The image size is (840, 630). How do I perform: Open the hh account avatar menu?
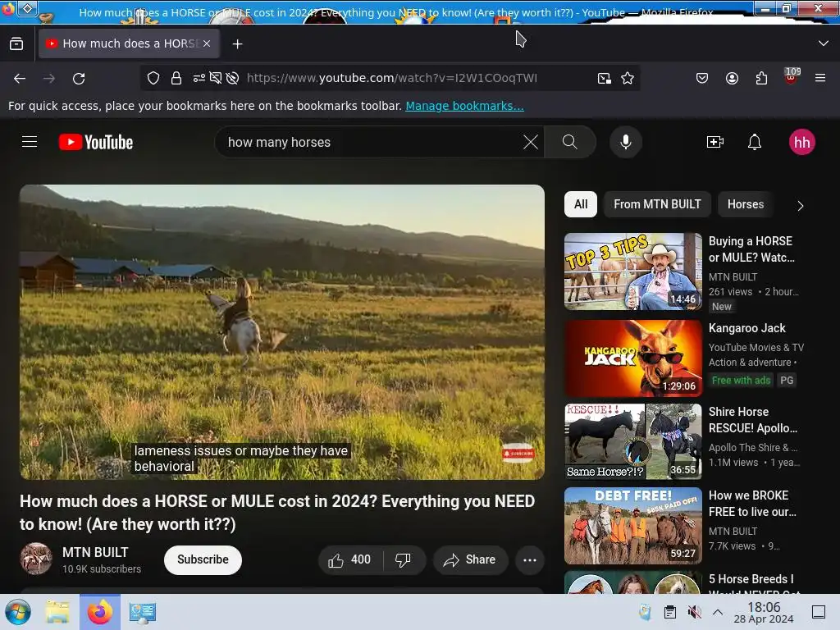(802, 142)
